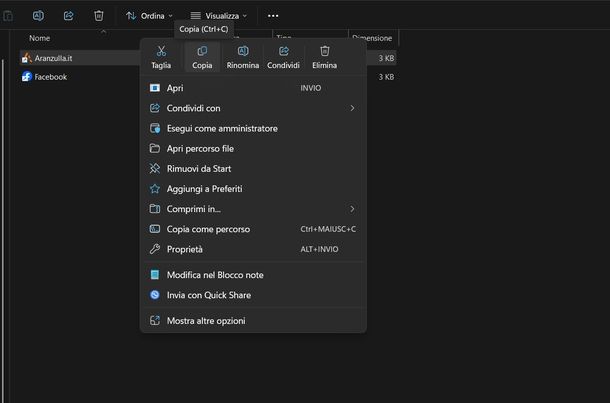The image size is (610, 403).
Task: Click Taglia scissors icon in context menu
Action: [161, 51]
